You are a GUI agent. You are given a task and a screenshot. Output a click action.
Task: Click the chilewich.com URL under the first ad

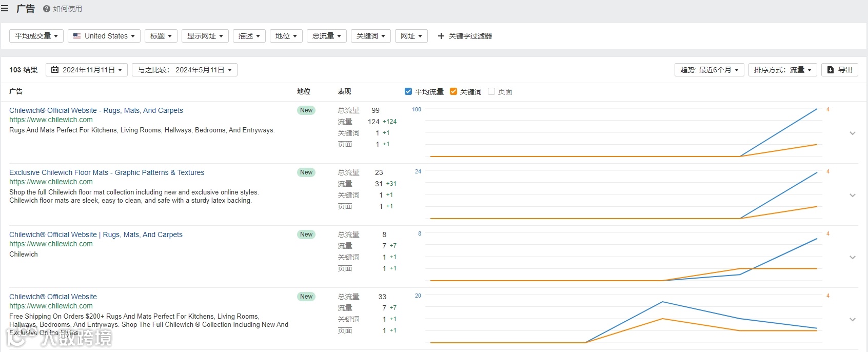(51, 120)
